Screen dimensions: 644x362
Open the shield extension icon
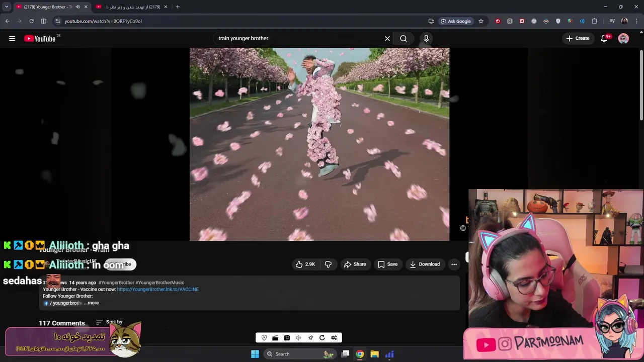(x=558, y=21)
